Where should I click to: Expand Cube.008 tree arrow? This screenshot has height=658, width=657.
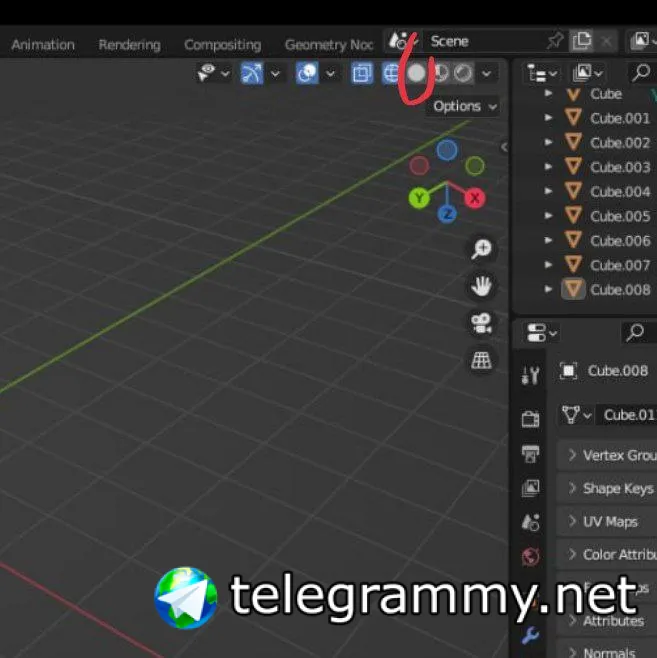tap(548, 289)
